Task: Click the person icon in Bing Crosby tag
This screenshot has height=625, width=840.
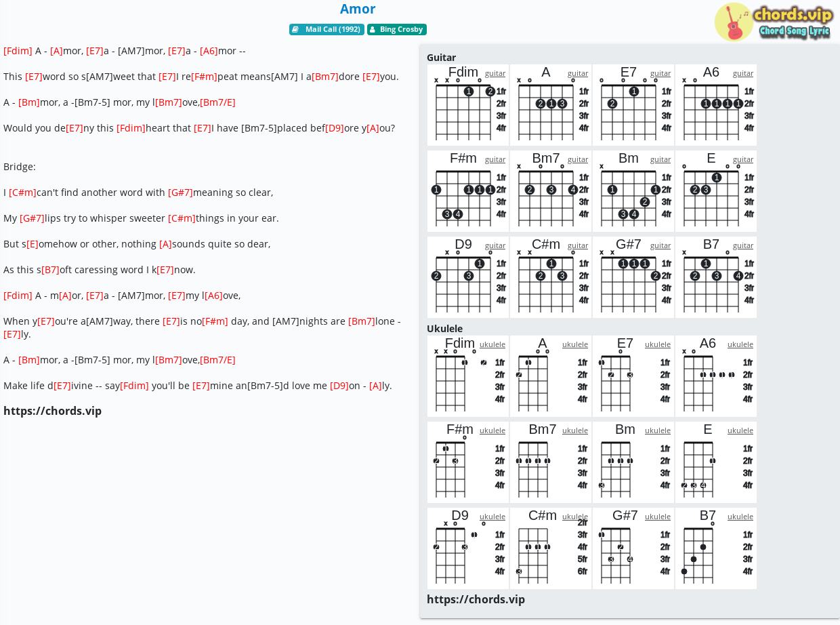Action: 373,29
